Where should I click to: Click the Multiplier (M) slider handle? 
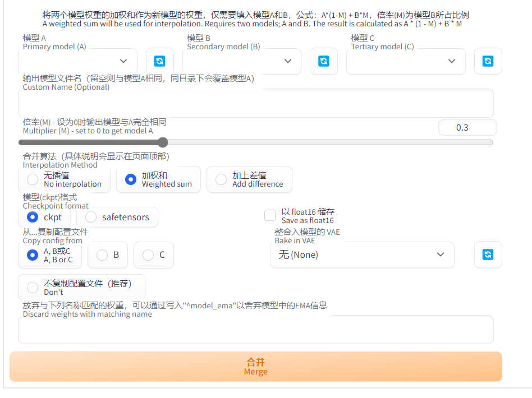163,142
